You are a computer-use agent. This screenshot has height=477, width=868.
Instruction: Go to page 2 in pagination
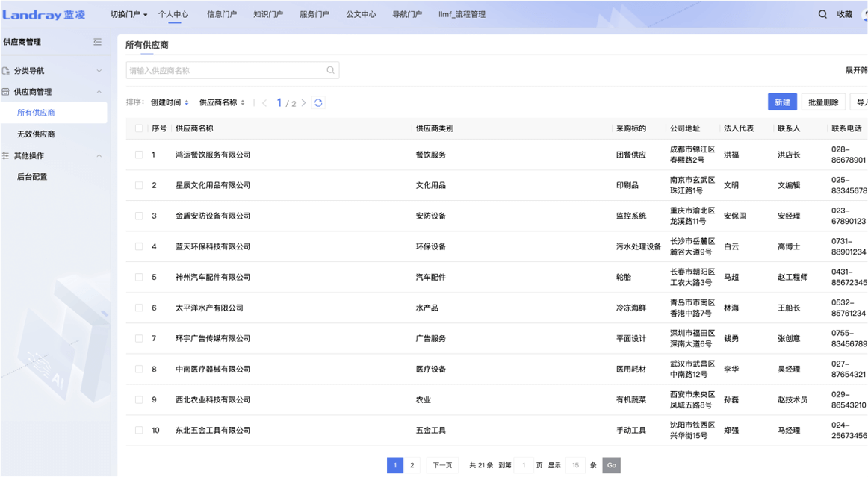pos(412,465)
